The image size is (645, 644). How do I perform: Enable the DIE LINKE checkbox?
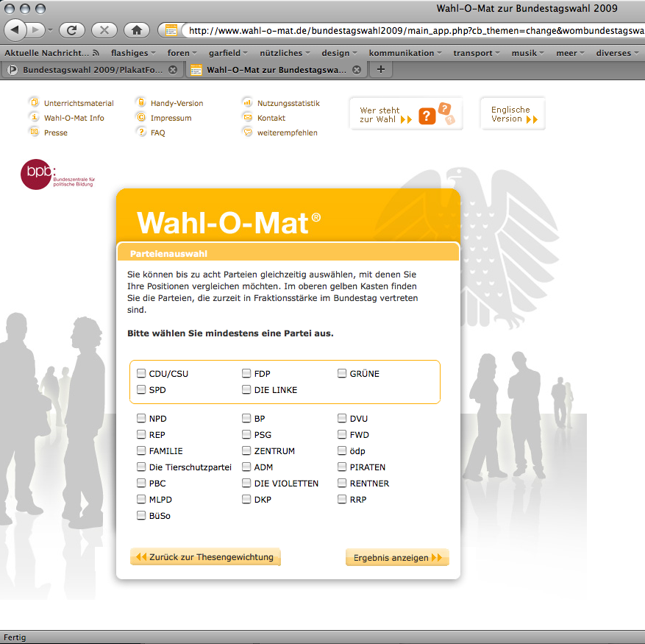click(246, 389)
